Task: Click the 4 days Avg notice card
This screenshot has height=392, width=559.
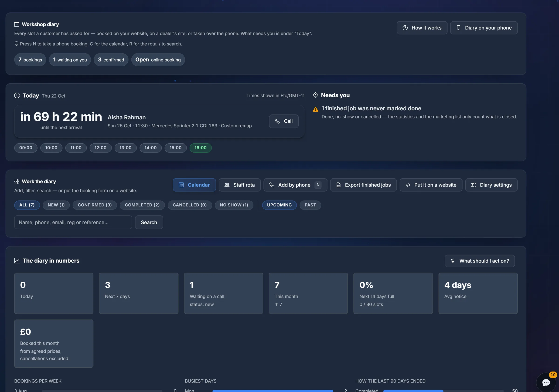Action: (x=478, y=293)
